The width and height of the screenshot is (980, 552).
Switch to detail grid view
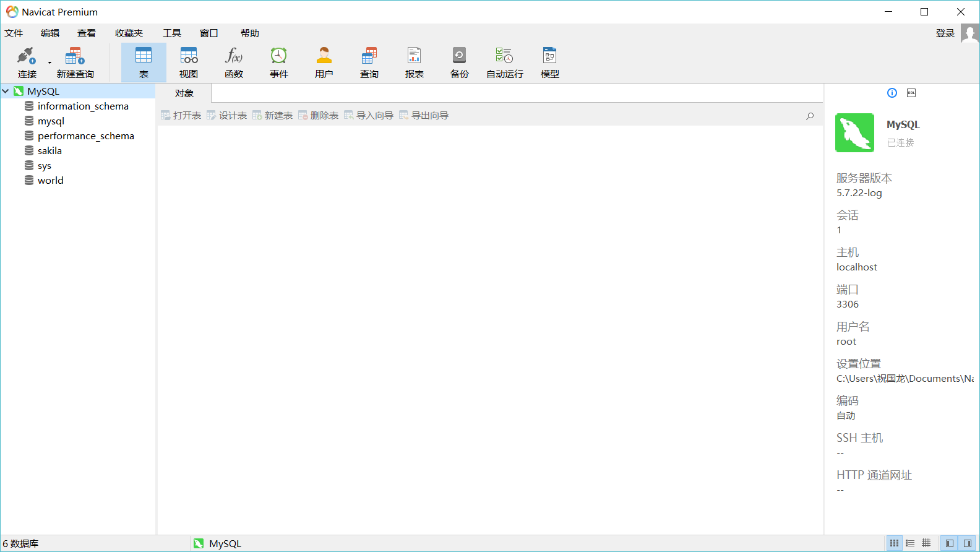[x=926, y=543]
